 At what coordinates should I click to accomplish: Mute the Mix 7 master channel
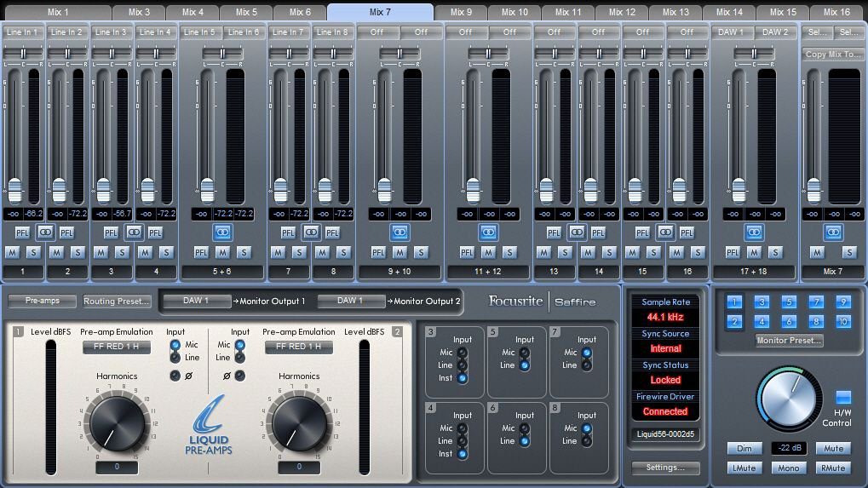click(x=817, y=252)
